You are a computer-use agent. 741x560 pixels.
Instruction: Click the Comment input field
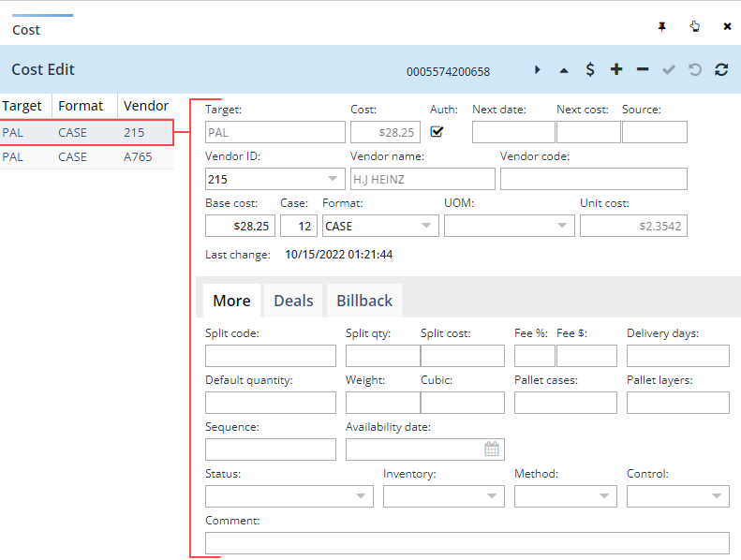(467, 543)
